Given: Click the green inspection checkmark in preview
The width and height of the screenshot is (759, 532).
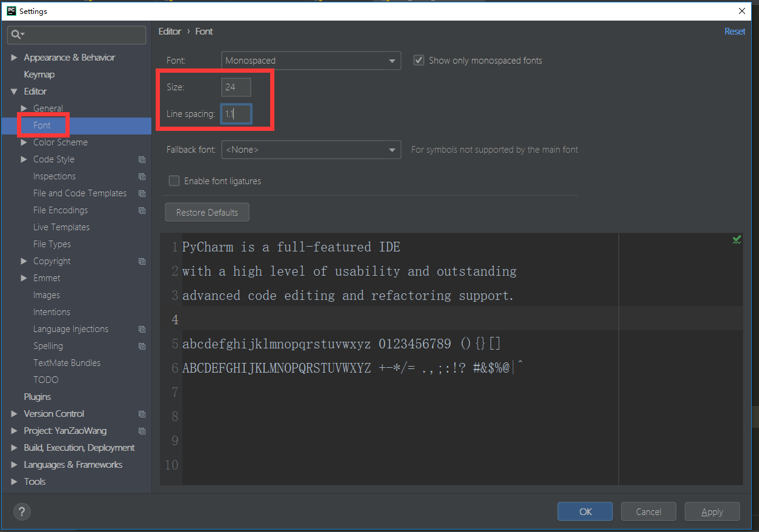Looking at the screenshot, I should [x=737, y=239].
